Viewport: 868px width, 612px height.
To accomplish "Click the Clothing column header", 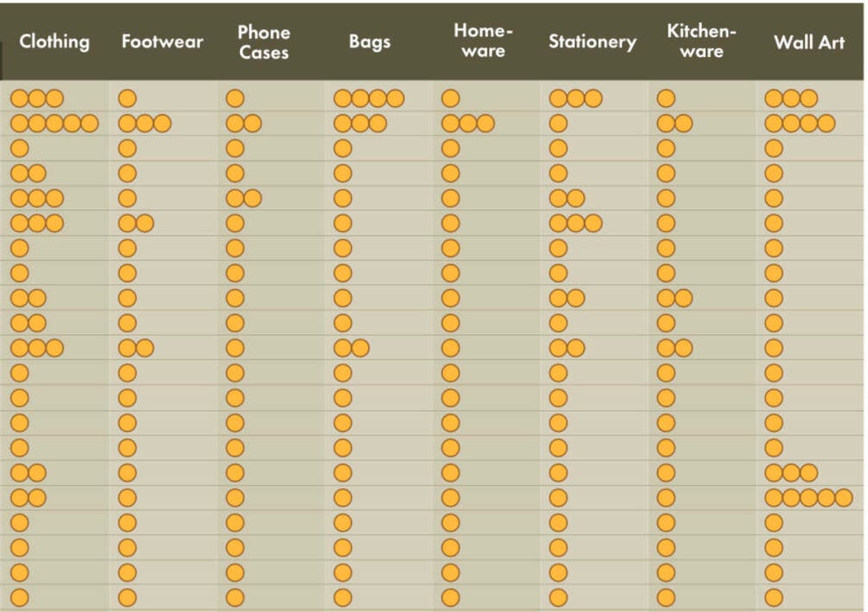I will tap(54, 41).
